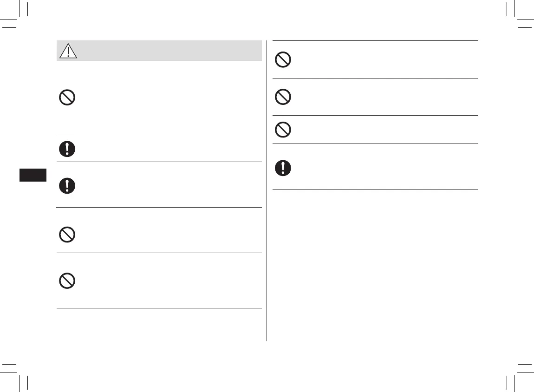The width and height of the screenshot is (534, 392).
Task: Select the middle prohibition icon in right column
Action: [x=283, y=97]
